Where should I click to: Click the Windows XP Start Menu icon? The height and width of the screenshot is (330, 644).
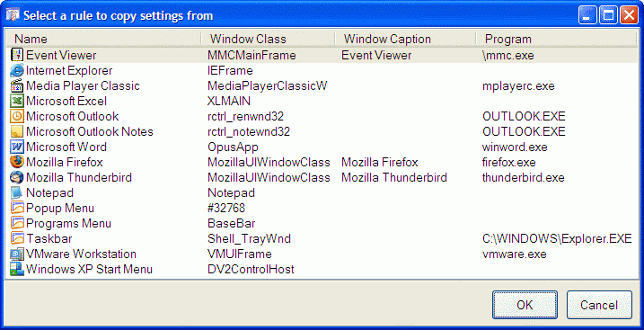(17, 269)
